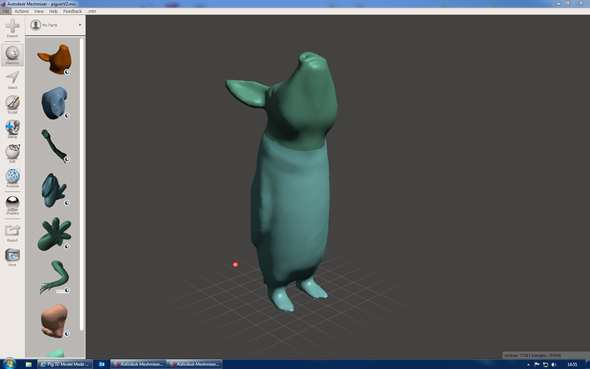Open the Sculpt brush tool
The width and height of the screenshot is (590, 369).
point(12,104)
